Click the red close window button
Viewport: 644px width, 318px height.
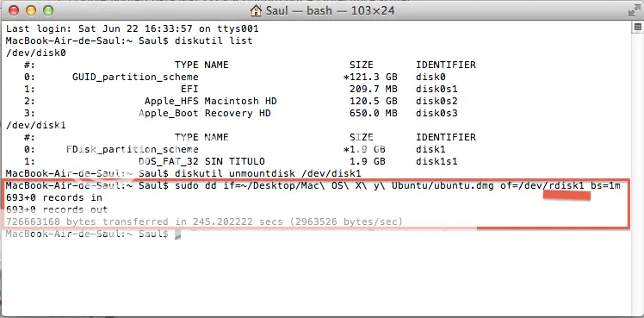tap(14, 10)
